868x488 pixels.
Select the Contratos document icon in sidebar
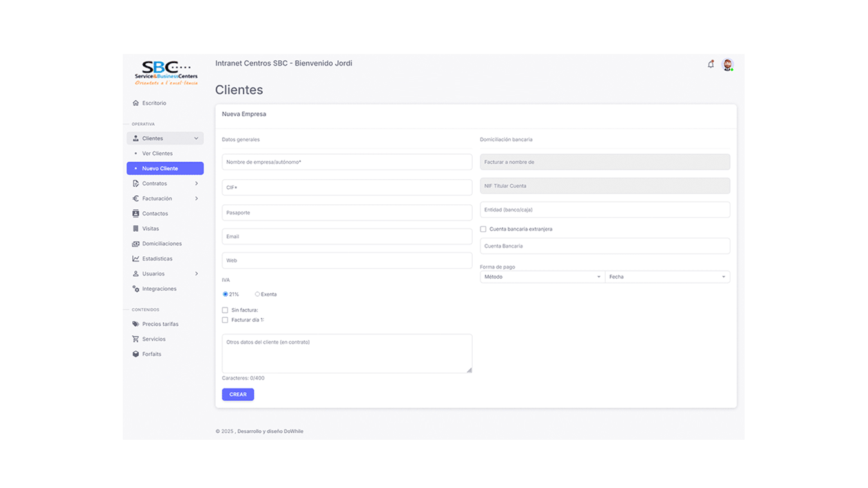(x=136, y=183)
